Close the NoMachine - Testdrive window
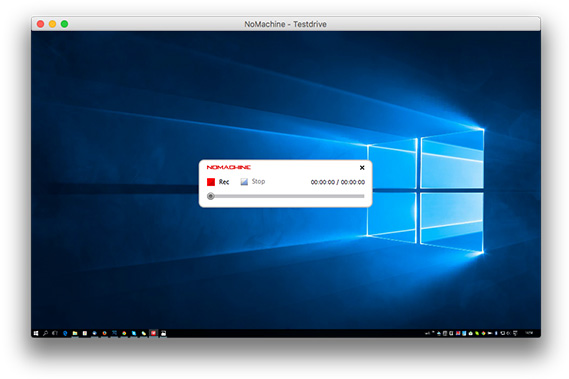The width and height of the screenshot is (569, 379). click(41, 24)
